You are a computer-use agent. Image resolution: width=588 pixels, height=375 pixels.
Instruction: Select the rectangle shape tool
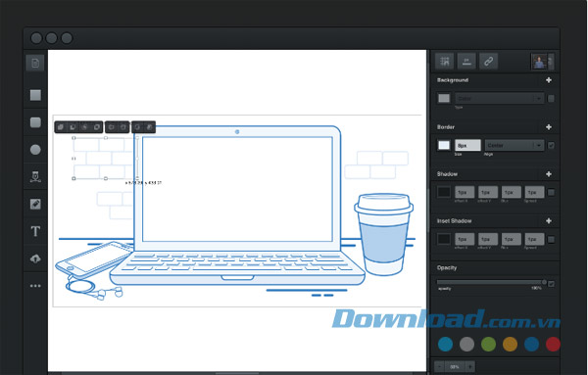point(35,95)
